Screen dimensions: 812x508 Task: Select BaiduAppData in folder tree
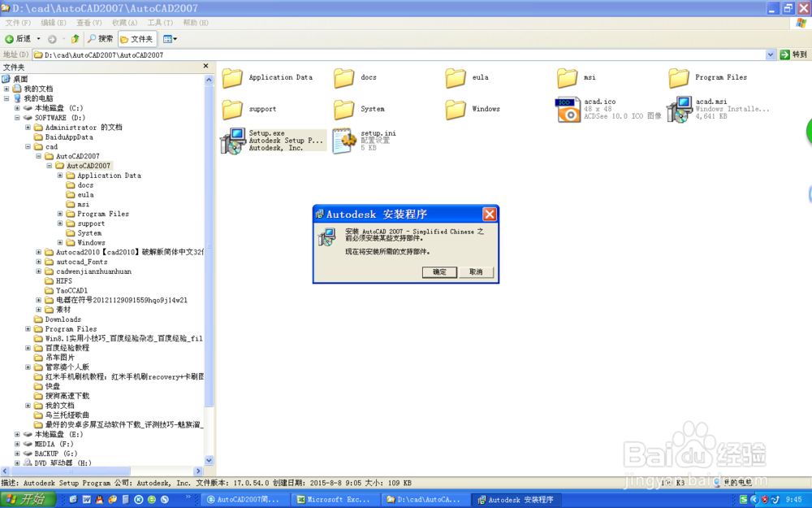[69, 137]
